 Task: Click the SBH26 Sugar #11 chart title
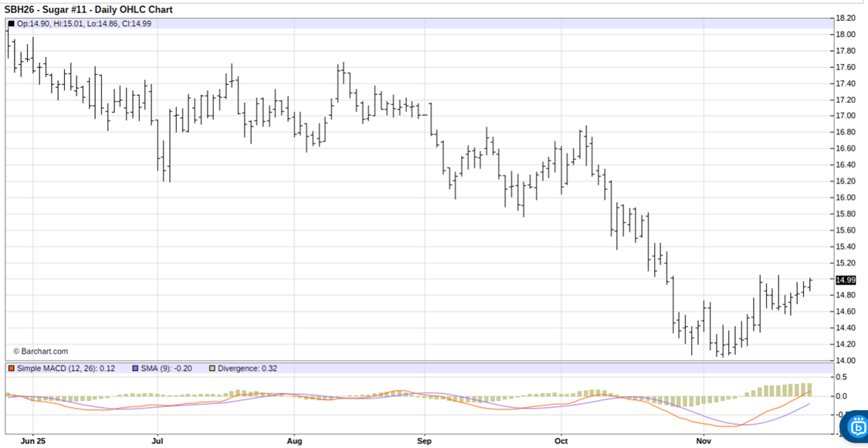coord(89,10)
